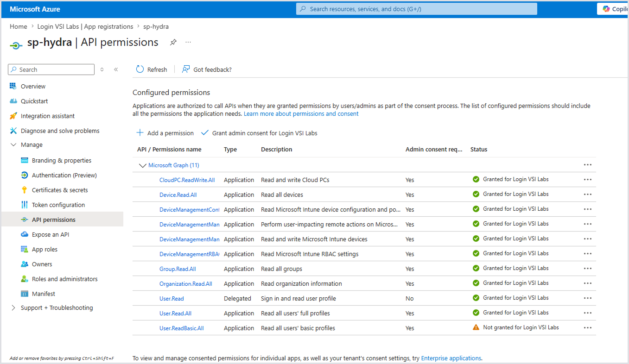The height and width of the screenshot is (364, 629).
Task: Click the 'Read Microsoft Intune RBAC settings' description
Action: coord(310,254)
